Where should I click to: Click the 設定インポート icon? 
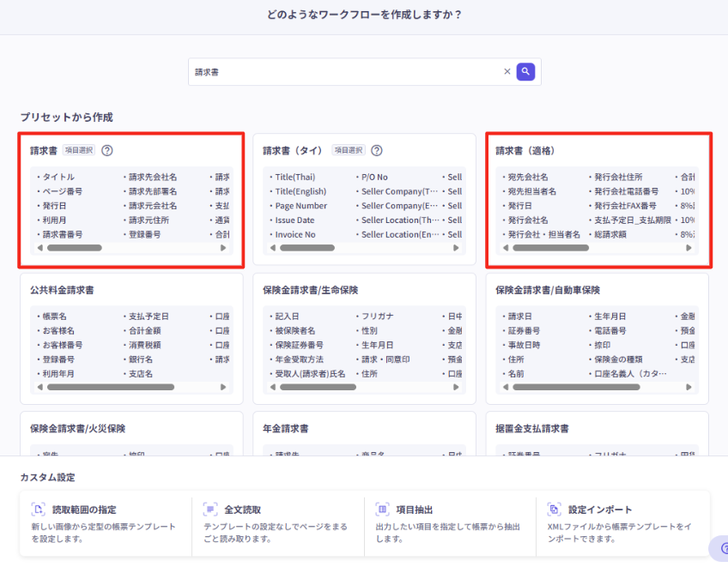[x=554, y=509]
